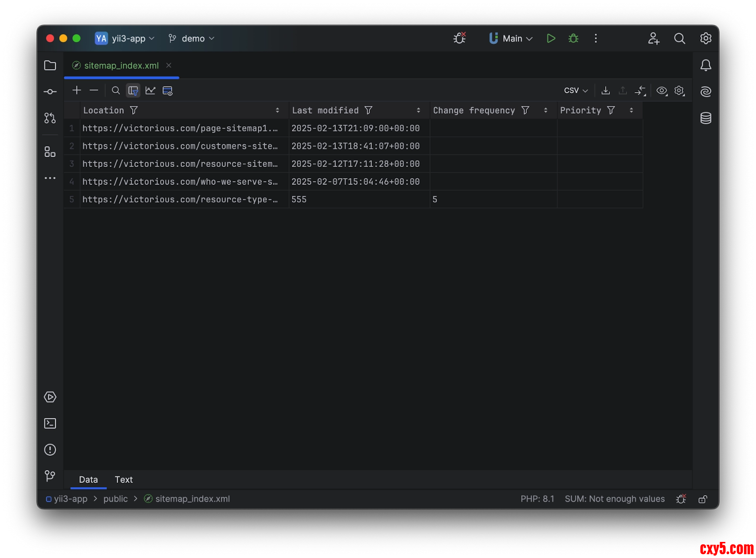Open the Pull Requests sidebar icon
Image resolution: width=756 pixels, height=558 pixels.
50,118
